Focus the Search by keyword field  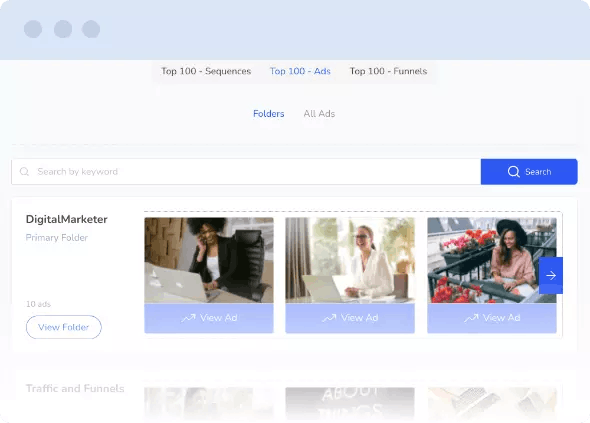246,172
